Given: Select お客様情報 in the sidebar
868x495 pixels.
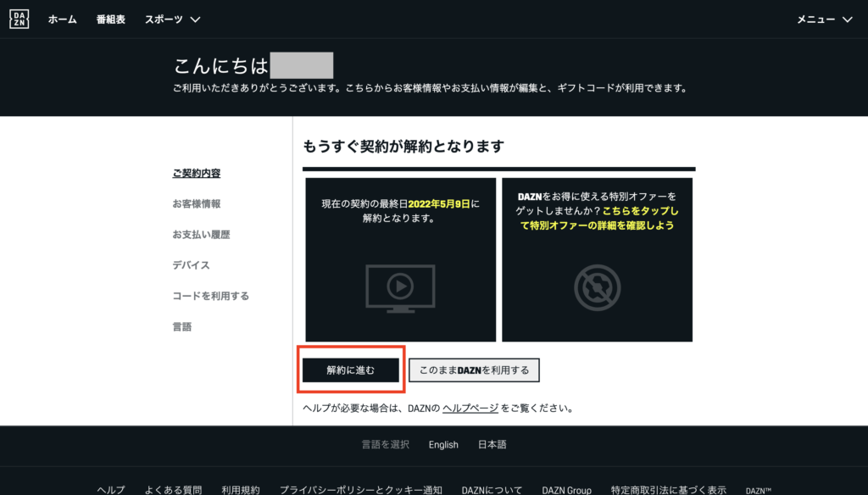Looking at the screenshot, I should [197, 203].
